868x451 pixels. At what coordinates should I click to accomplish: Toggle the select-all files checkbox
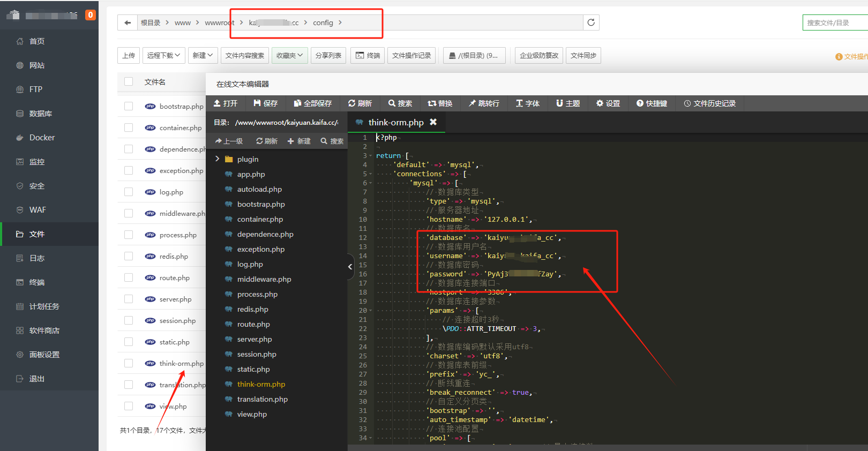[x=129, y=81]
